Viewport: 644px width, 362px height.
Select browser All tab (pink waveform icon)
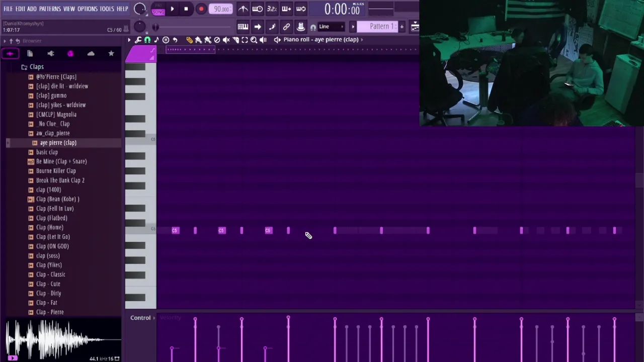coord(10,53)
